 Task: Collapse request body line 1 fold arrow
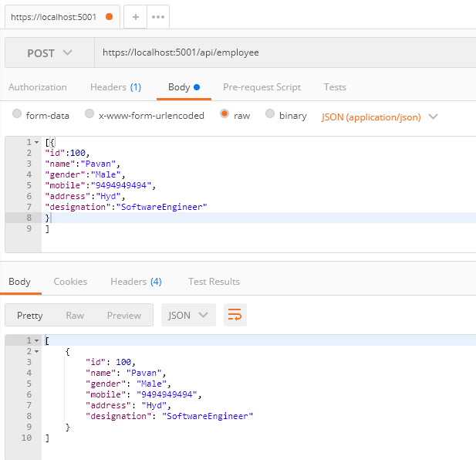click(x=37, y=142)
